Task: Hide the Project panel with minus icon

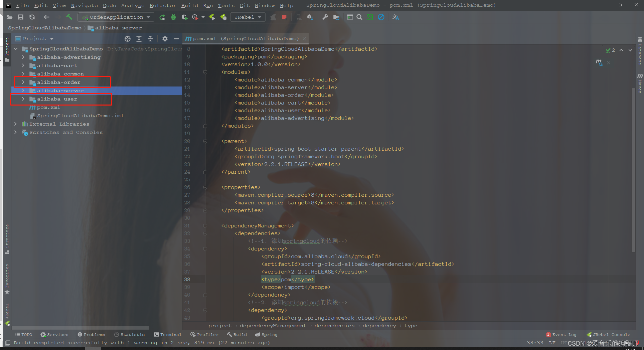Action: click(x=176, y=39)
